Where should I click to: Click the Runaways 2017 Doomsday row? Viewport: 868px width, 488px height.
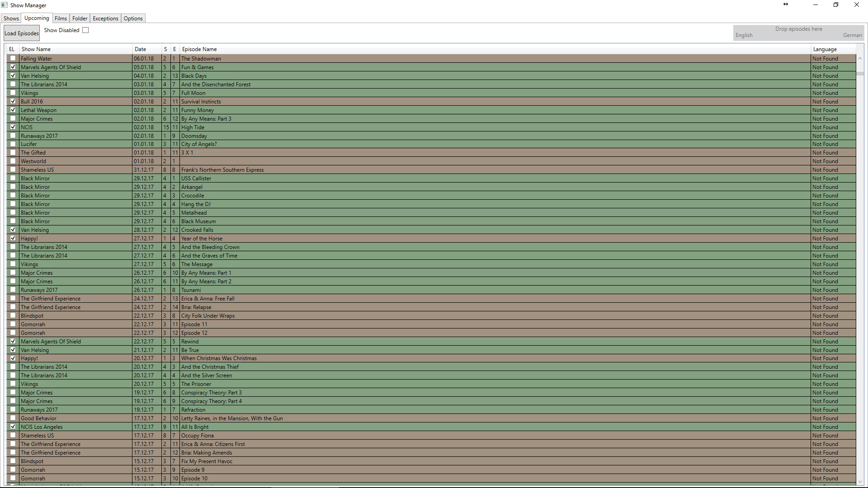tap(431, 136)
